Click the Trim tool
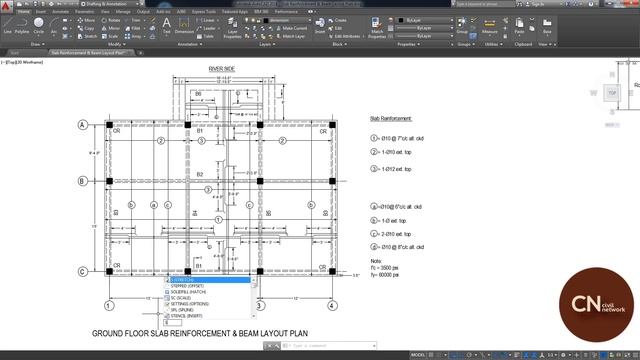Image resolution: width=640 pixels, height=360 pixels. (x=133, y=20)
